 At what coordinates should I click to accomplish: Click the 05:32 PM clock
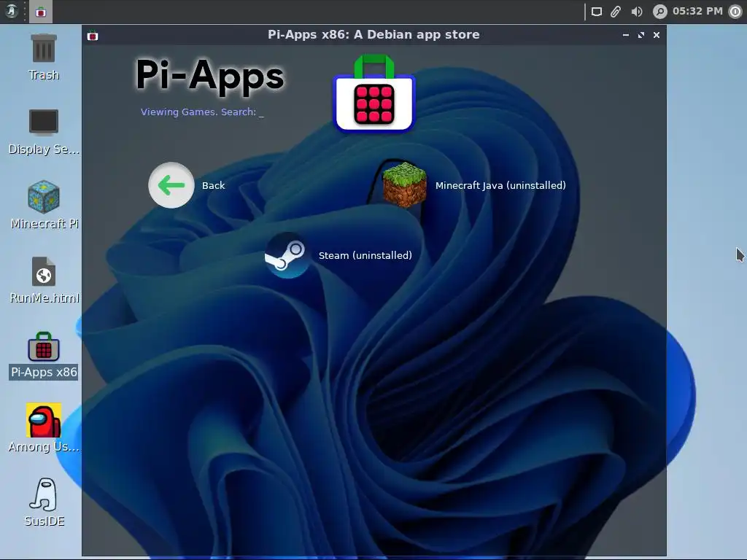[697, 11]
